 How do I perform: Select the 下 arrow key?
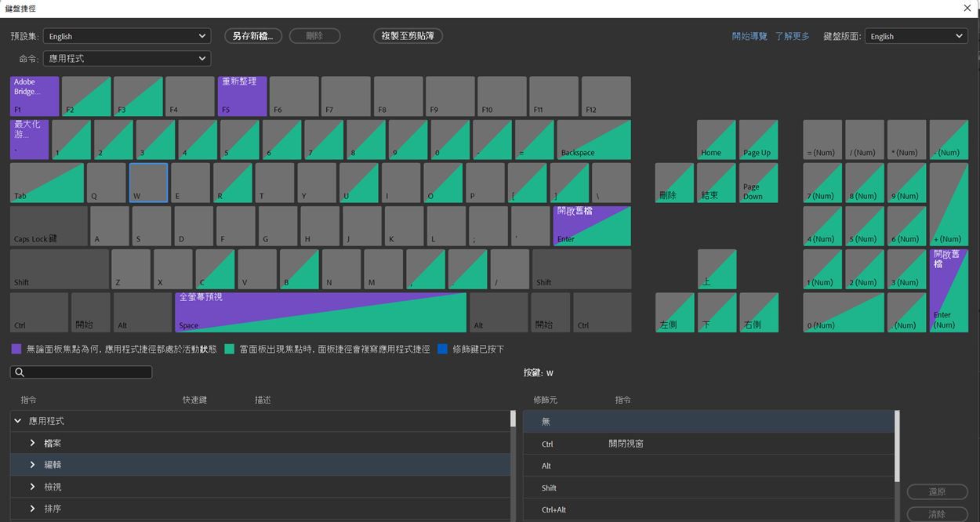point(717,312)
